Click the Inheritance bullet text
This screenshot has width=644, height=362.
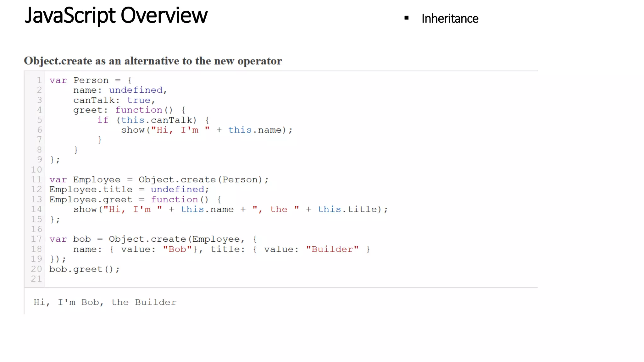click(450, 19)
